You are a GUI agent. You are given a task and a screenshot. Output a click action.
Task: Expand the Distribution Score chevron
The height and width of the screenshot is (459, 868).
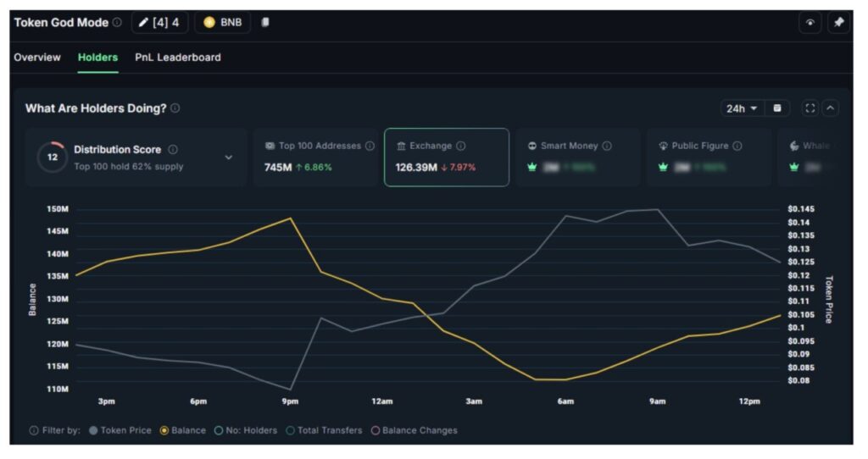228,157
